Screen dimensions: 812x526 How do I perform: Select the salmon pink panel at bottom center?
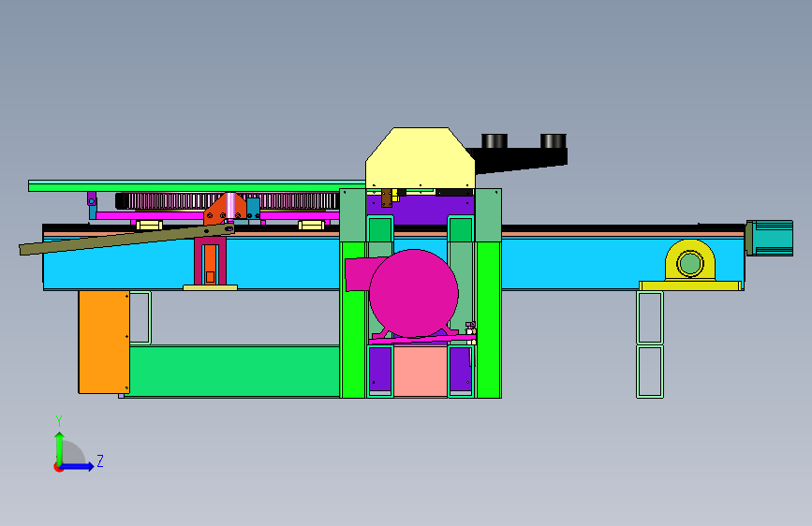pos(421,372)
